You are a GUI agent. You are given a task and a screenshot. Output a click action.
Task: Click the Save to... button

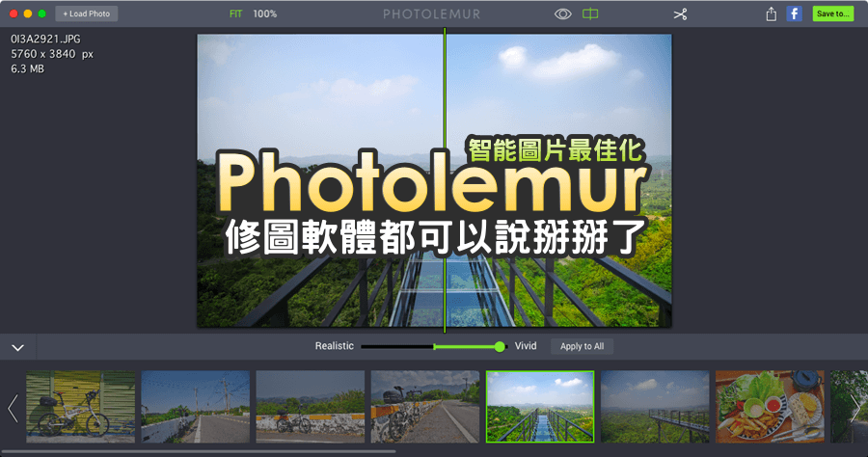pyautogui.click(x=833, y=13)
